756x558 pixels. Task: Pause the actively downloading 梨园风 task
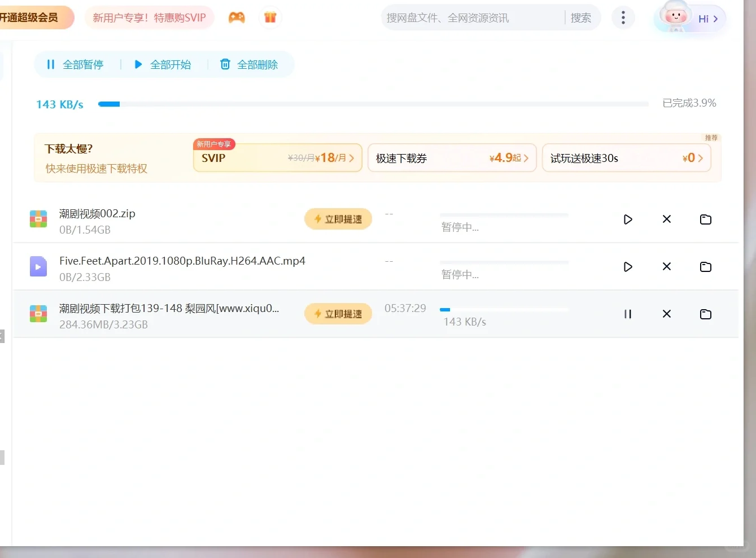628,314
